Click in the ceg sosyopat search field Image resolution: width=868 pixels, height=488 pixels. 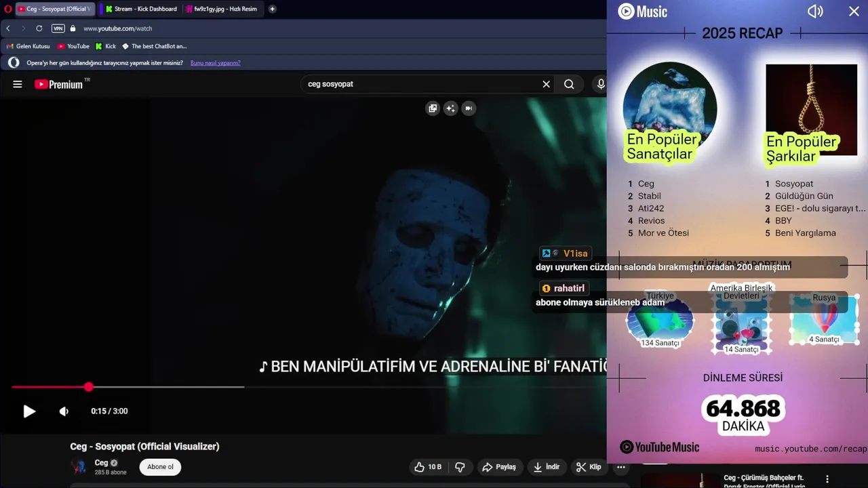420,84
